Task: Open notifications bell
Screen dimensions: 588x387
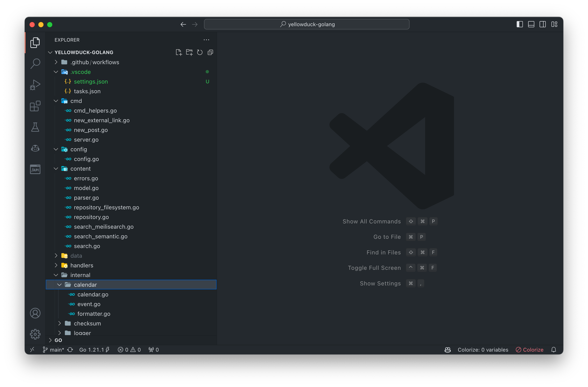Action: pos(554,349)
